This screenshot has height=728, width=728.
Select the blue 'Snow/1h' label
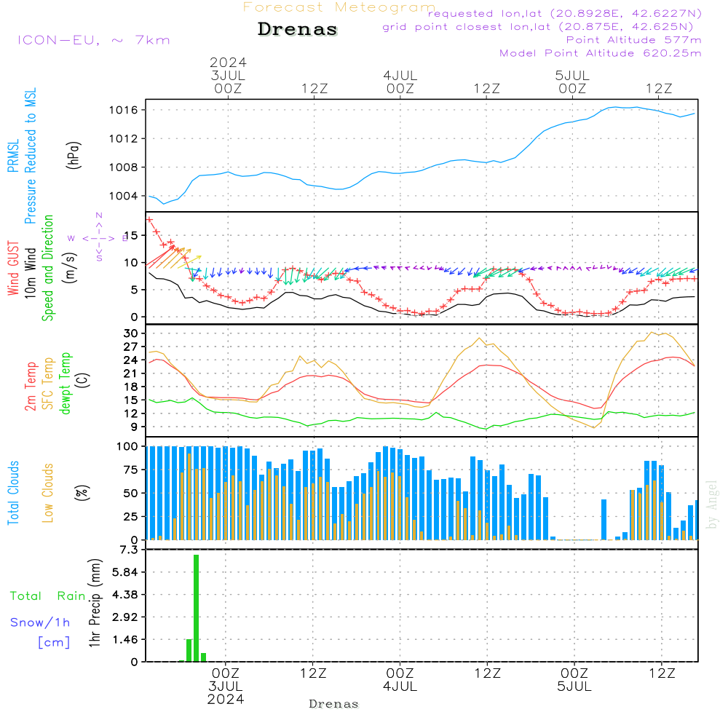point(40,622)
